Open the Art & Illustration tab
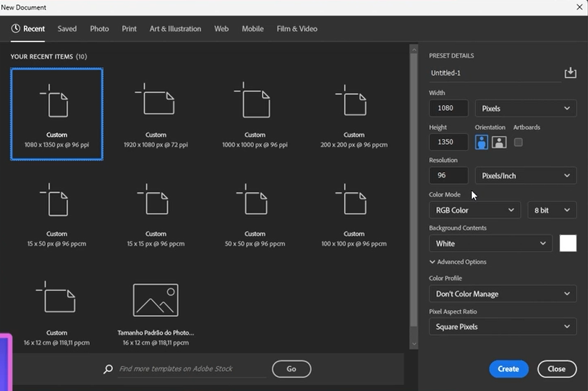This screenshot has width=588, height=391. 175,29
